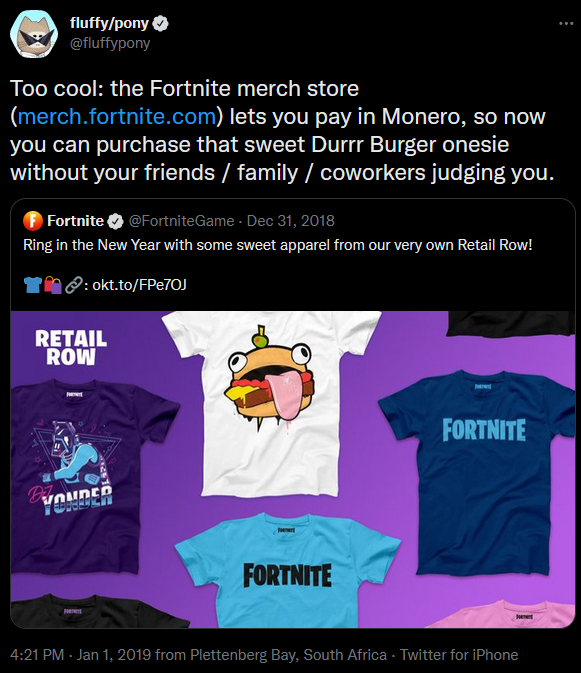Viewport: 581px width, 673px height.
Task: Click the Twitter for iPhone source label
Action: pyautogui.click(x=459, y=655)
